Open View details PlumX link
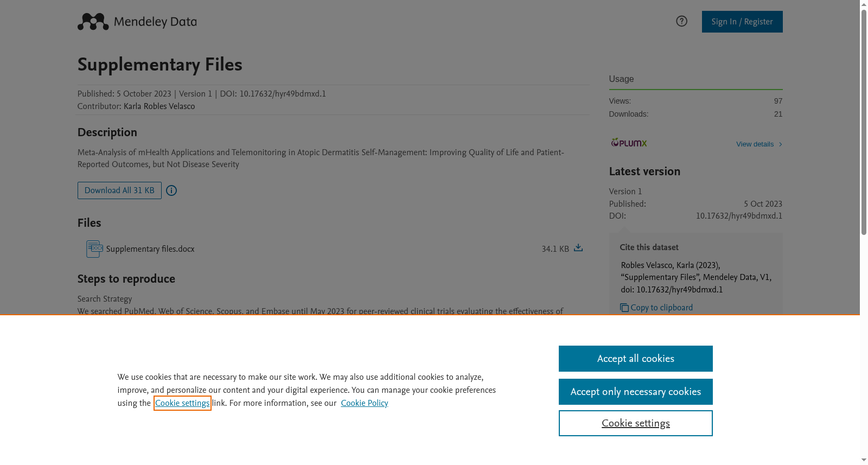This screenshot has width=868, height=465. (x=755, y=144)
